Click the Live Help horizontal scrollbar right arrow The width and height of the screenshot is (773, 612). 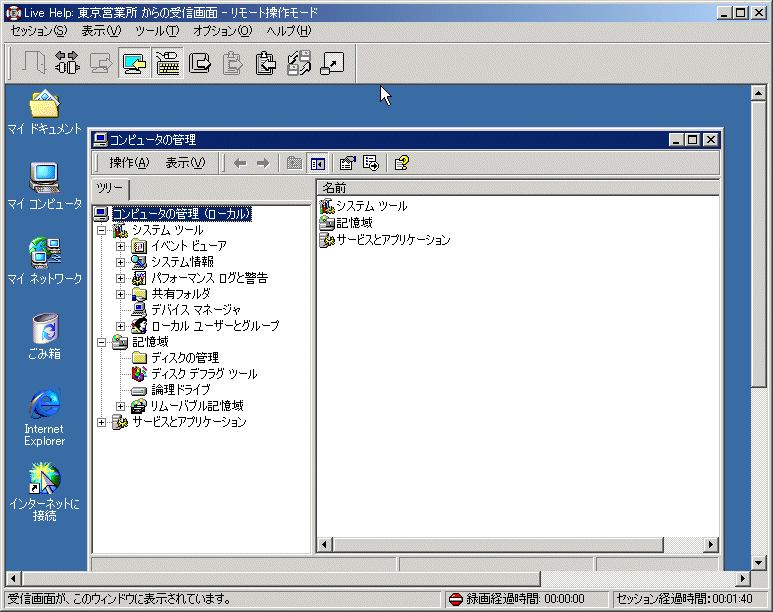743,578
